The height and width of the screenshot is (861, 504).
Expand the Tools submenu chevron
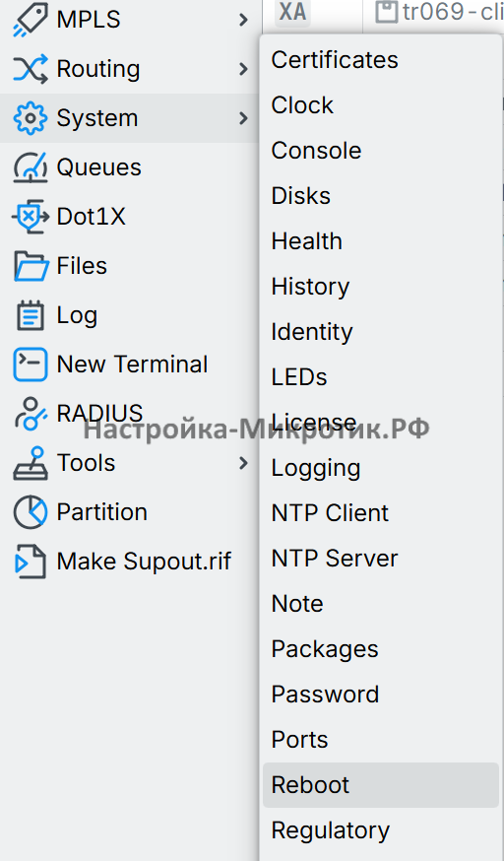[x=243, y=463]
